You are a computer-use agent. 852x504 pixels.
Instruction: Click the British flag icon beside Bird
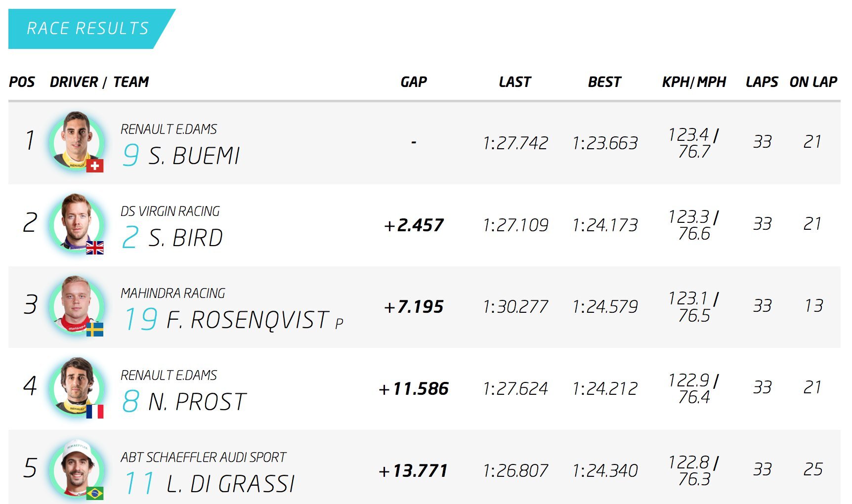click(x=95, y=248)
